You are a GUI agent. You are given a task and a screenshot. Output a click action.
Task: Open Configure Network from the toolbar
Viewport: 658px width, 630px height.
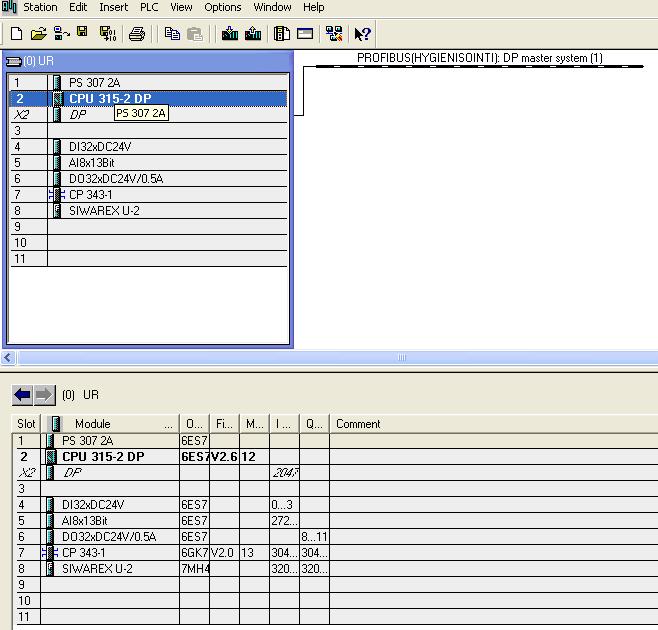click(334, 34)
